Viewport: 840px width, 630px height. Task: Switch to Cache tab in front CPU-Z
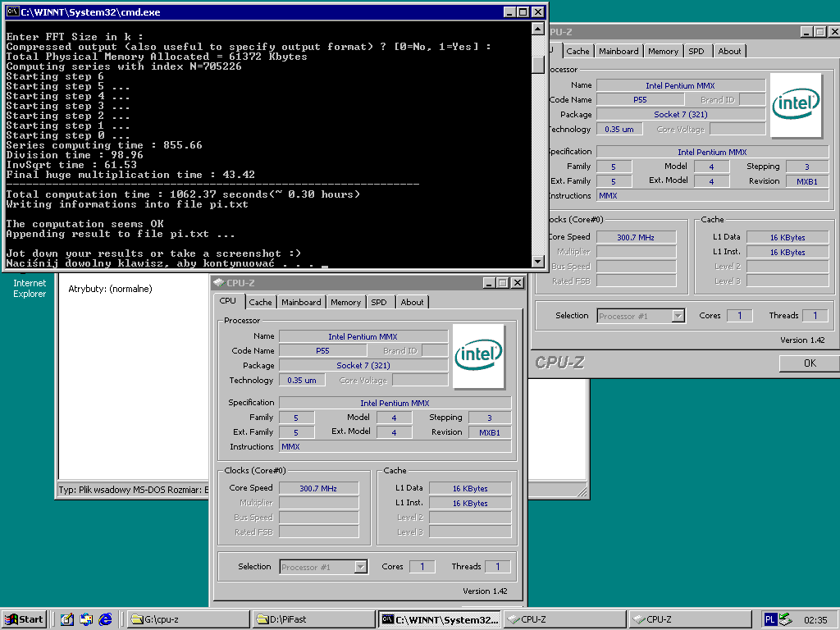coord(260,302)
